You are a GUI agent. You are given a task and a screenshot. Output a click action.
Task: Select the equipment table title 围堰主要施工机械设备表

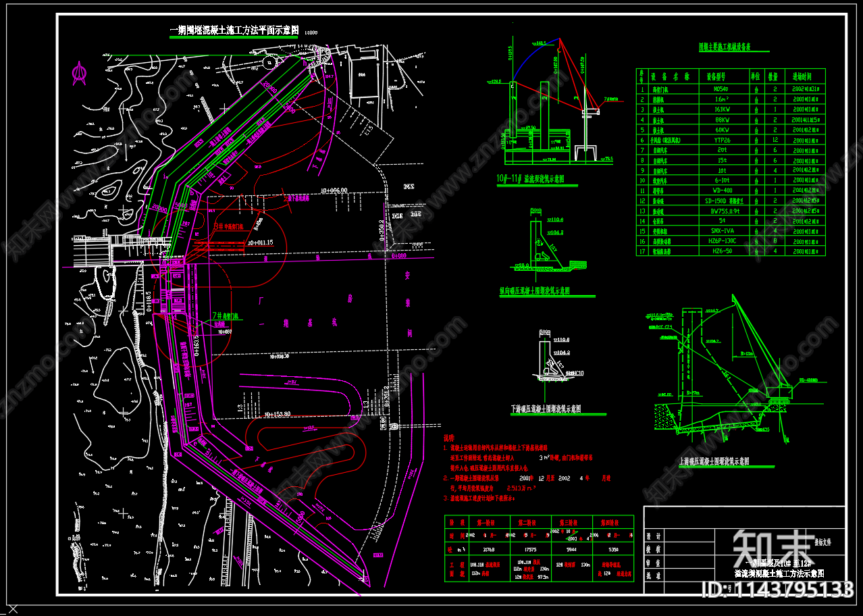pyautogui.click(x=725, y=48)
